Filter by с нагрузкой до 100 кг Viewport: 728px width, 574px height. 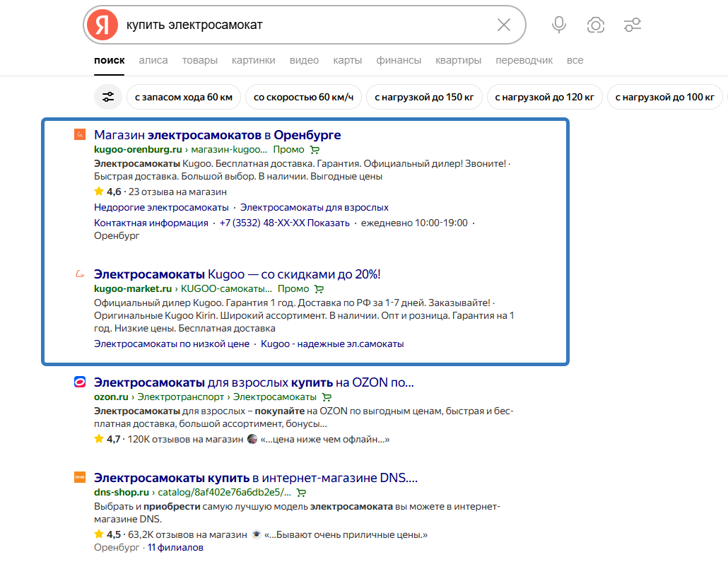[665, 97]
